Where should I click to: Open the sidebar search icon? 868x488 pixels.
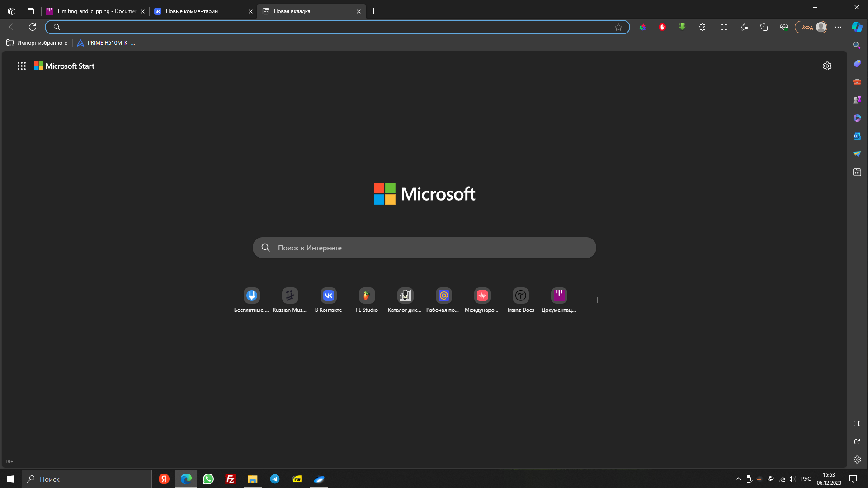[857, 45]
